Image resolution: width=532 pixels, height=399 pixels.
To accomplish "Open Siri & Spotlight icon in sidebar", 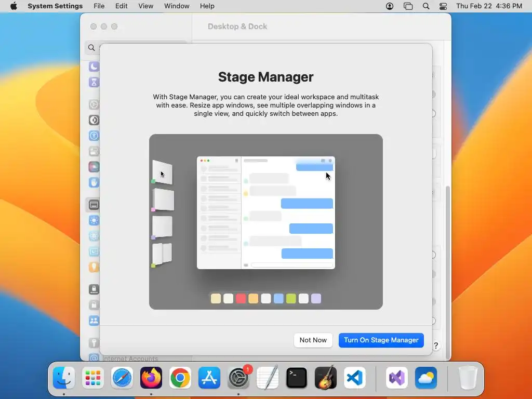I will [94, 167].
